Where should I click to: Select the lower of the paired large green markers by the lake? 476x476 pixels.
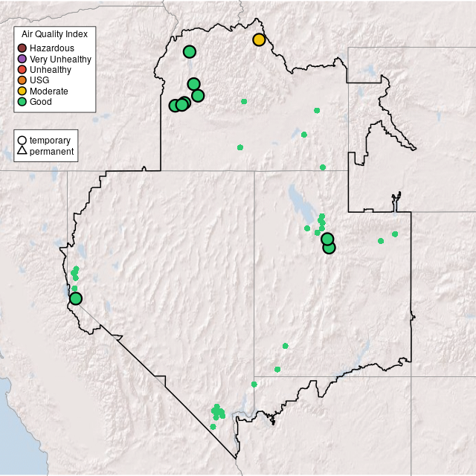329,248
